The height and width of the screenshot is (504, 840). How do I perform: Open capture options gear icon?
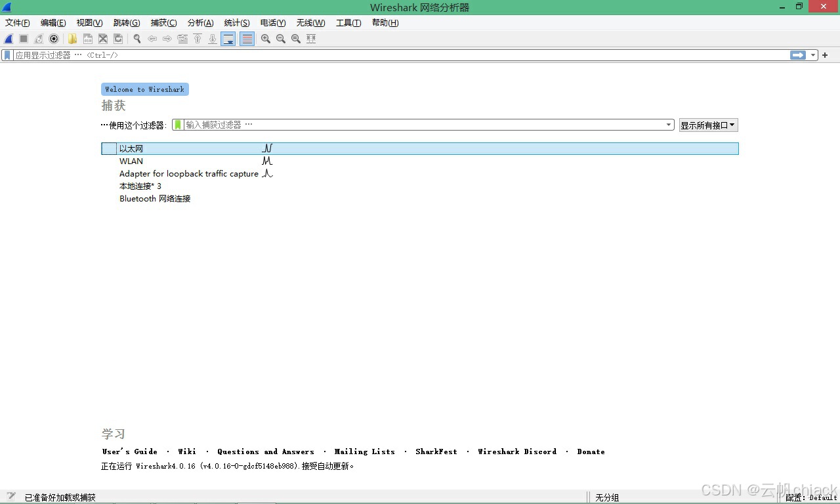point(54,39)
